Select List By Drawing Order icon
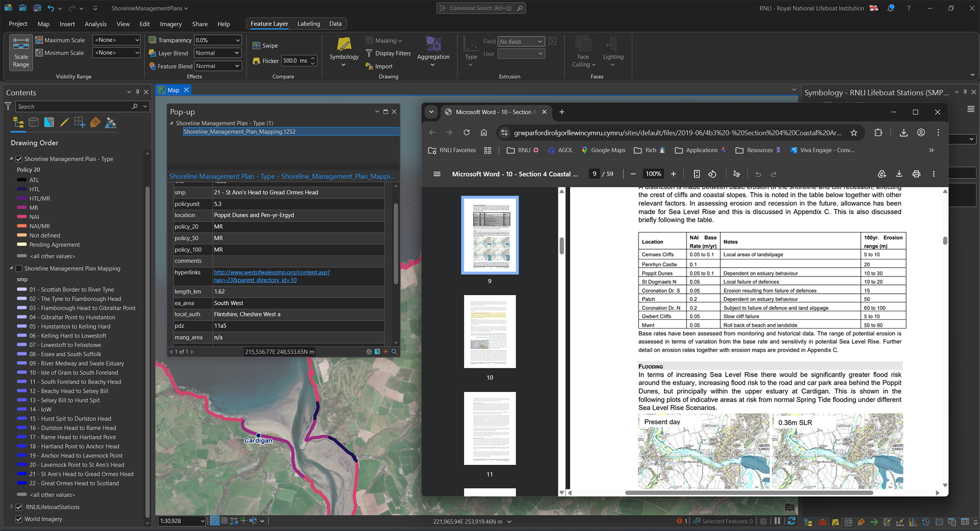This screenshot has width=980, height=531. (x=19, y=123)
